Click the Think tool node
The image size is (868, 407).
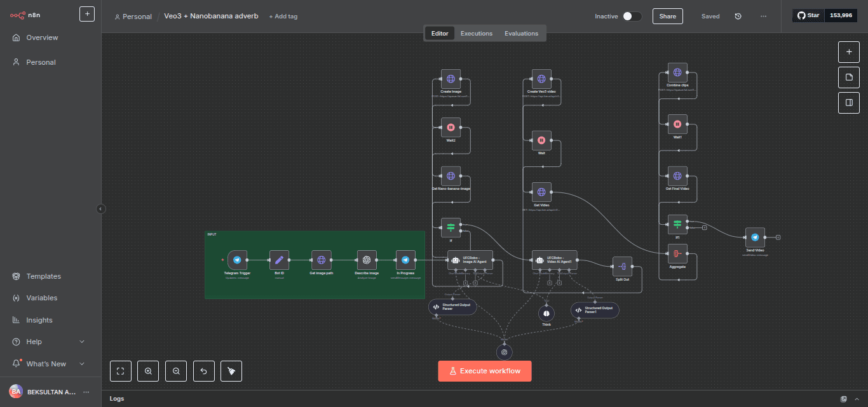tap(546, 312)
